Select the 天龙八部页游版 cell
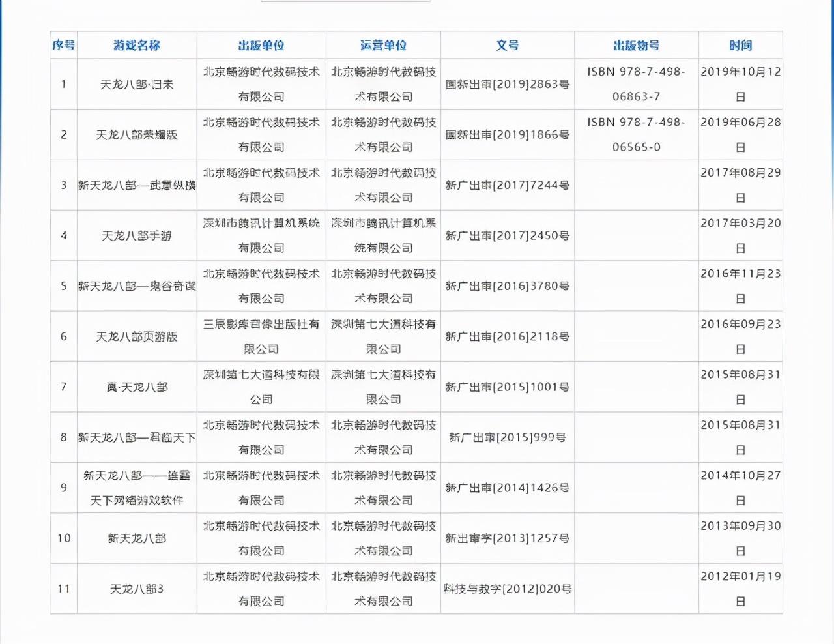834x644 pixels. coord(137,336)
